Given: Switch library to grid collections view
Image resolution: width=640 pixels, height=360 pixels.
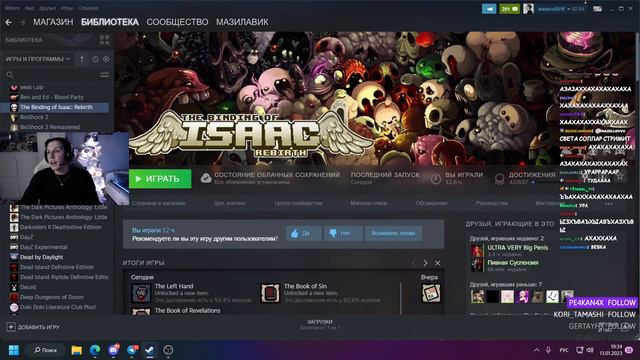Looking at the screenshot, I should [x=104, y=40].
